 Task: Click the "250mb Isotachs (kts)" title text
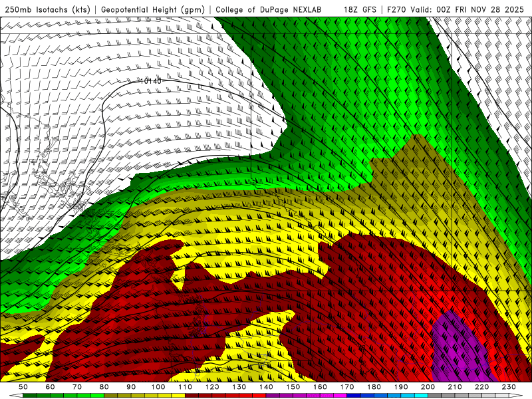coord(47,9)
